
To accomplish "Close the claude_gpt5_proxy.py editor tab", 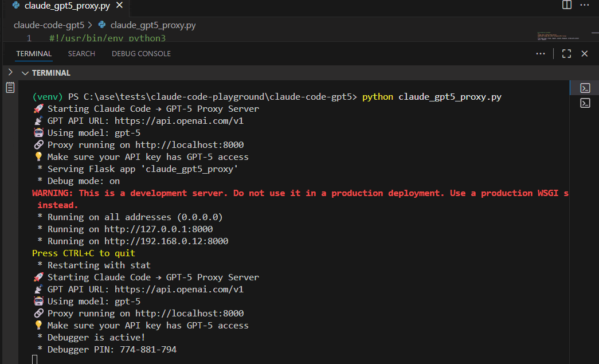I will coord(120,5).
